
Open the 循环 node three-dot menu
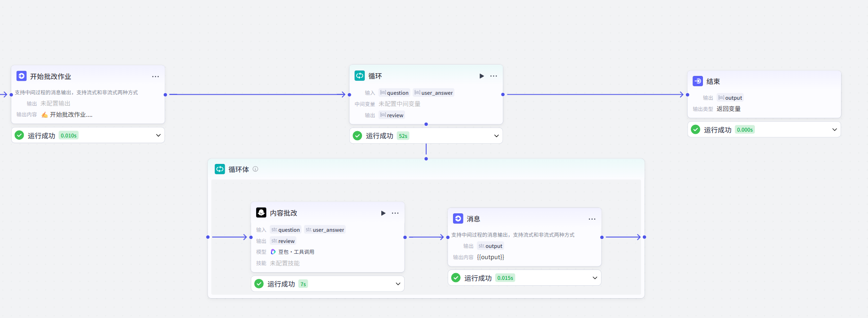493,76
